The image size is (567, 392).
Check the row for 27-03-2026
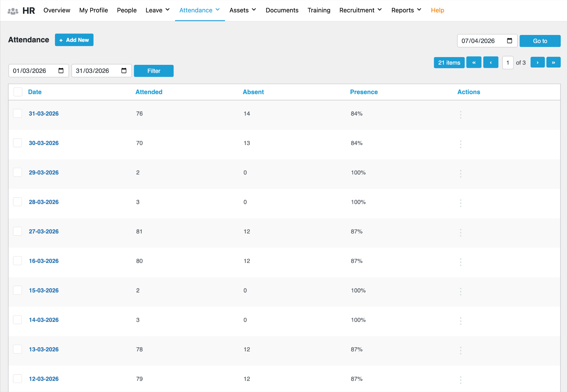tap(18, 231)
